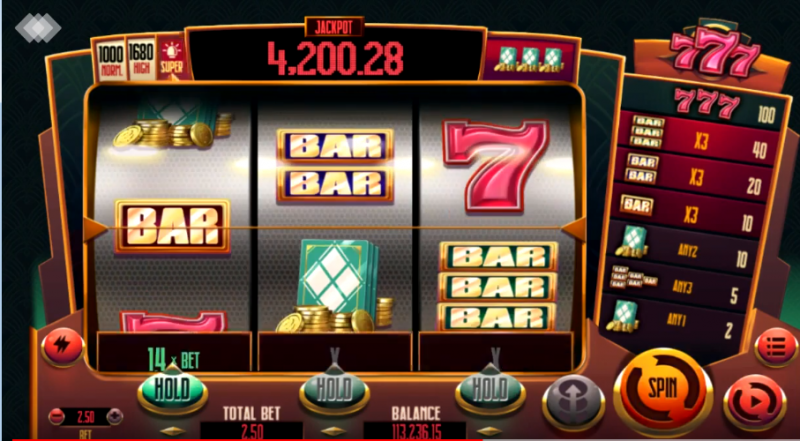Expand the down arrow below the middle HOLD button
The height and width of the screenshot is (441, 800).
point(333,431)
